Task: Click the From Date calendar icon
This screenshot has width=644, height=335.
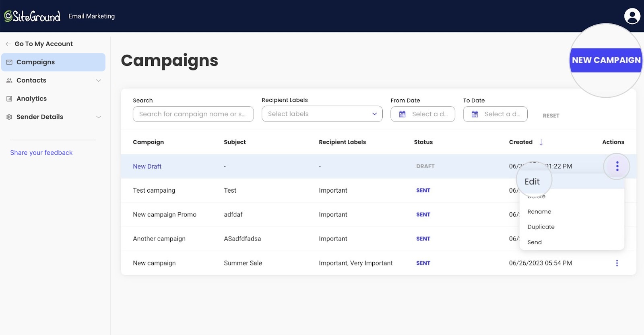Action: tap(402, 114)
